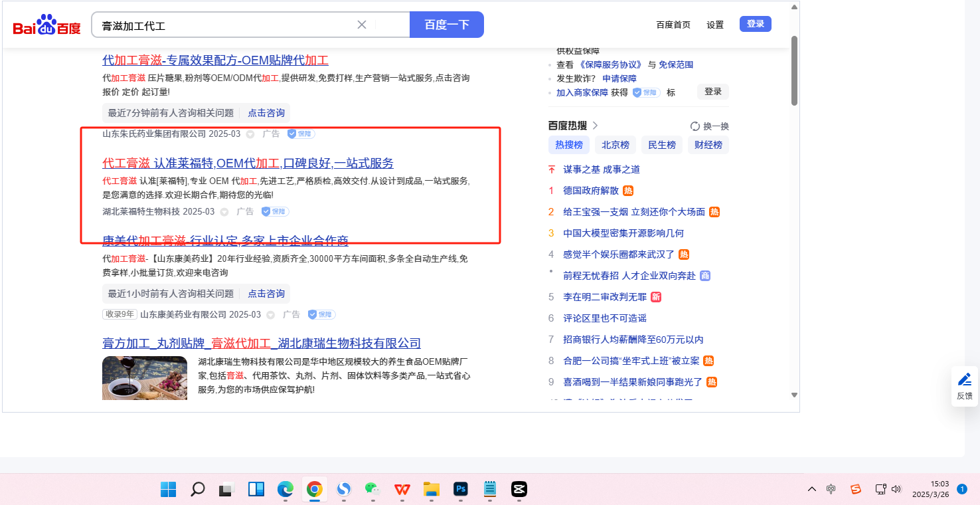
Task: Clear search text with X icon
Action: point(362,25)
